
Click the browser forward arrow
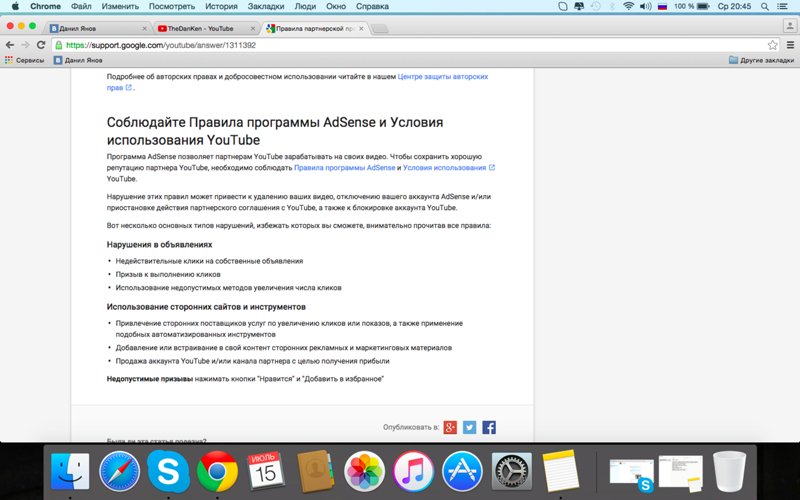point(25,45)
